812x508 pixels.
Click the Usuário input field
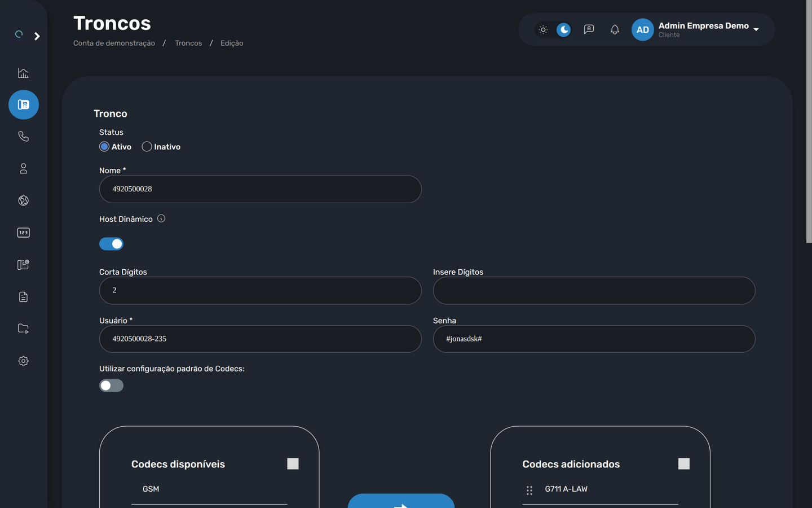point(261,339)
